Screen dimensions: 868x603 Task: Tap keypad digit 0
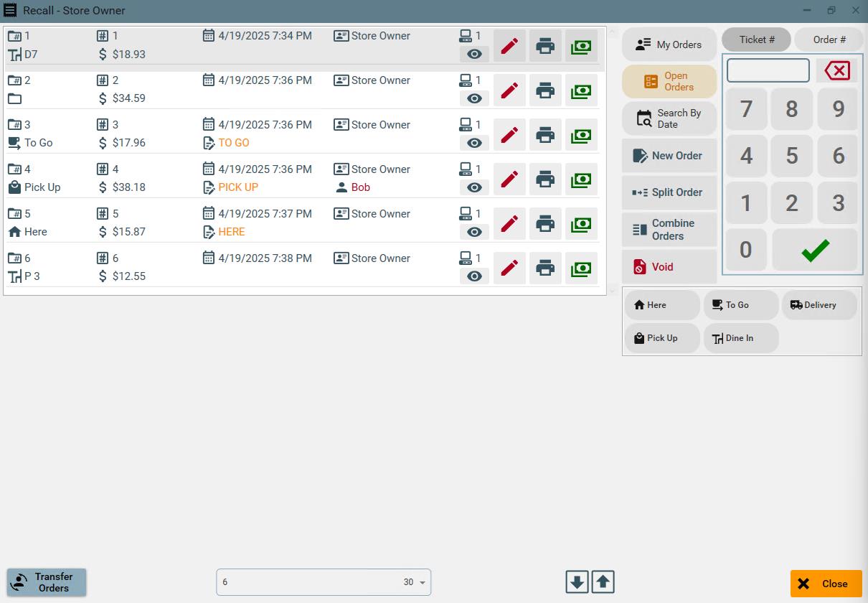tap(746, 250)
